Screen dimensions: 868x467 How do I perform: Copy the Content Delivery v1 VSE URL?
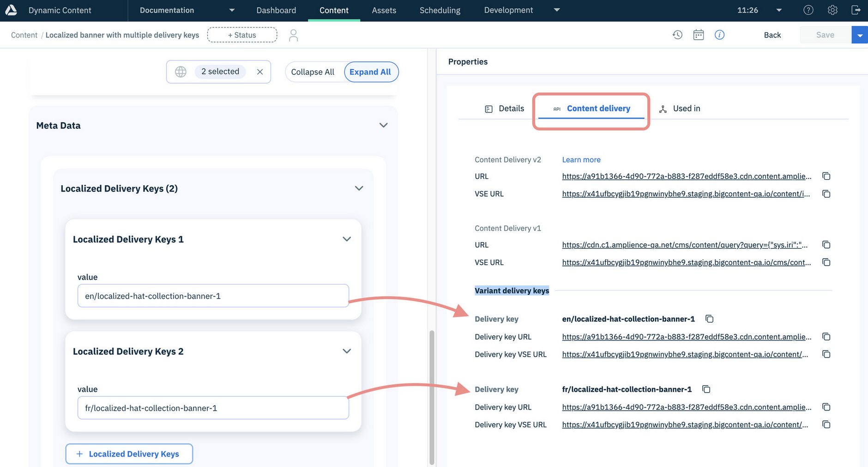pos(826,262)
